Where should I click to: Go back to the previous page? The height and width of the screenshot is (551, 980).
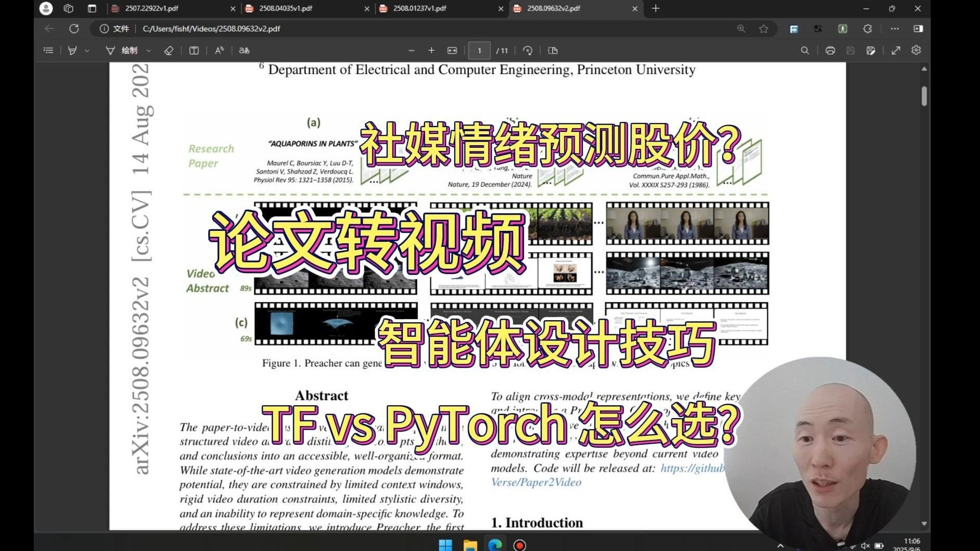49,29
